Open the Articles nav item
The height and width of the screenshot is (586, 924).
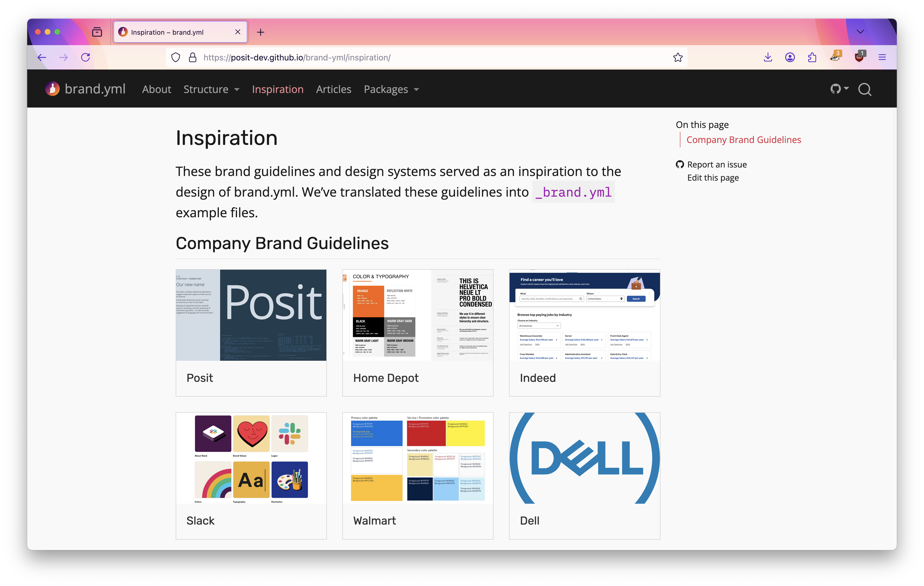tap(333, 90)
